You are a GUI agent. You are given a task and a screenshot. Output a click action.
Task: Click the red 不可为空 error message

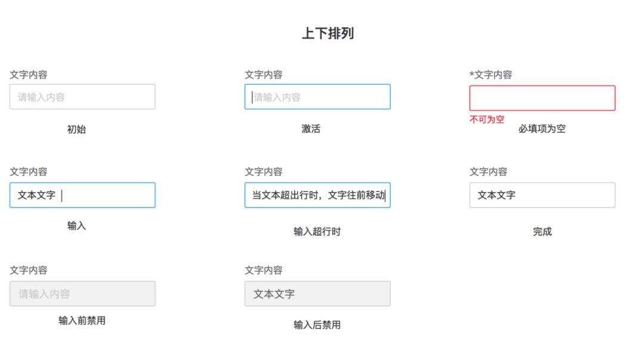click(x=487, y=119)
